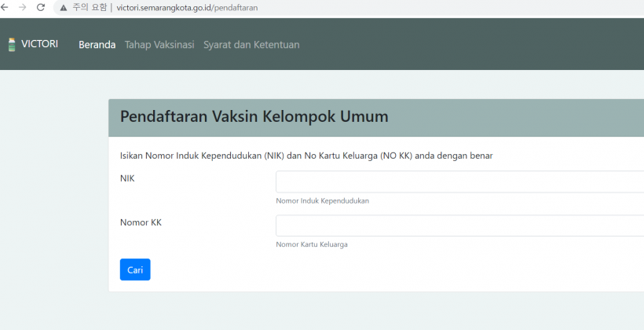This screenshot has width=644, height=330.
Task: Open the Syarat dan Ketentuan page
Action: point(251,45)
